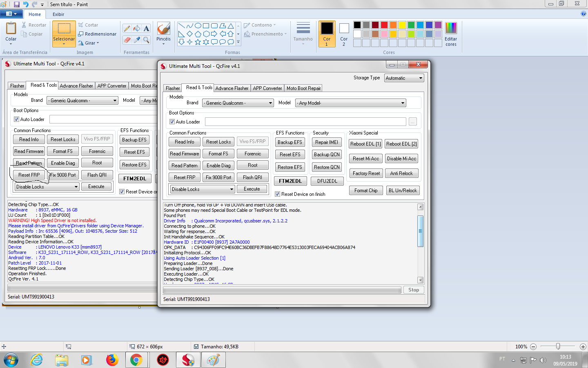Open the Storage Type dropdown
The height and width of the screenshot is (368, 588).
tap(404, 78)
